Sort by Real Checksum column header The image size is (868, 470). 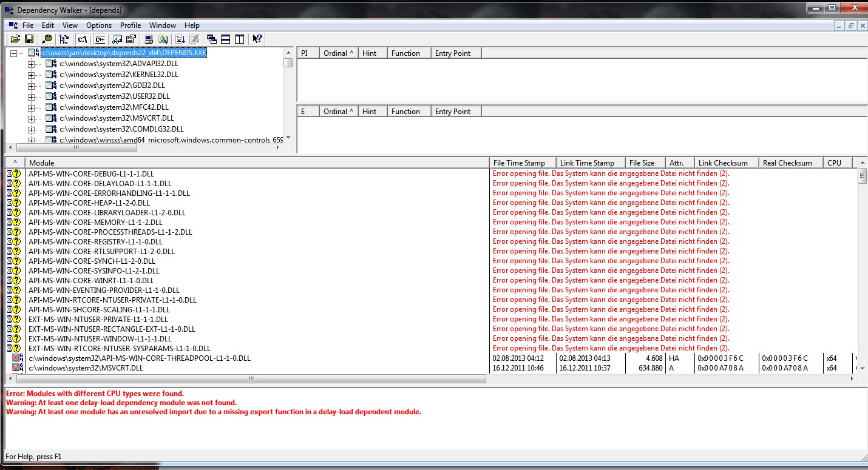[x=791, y=163]
